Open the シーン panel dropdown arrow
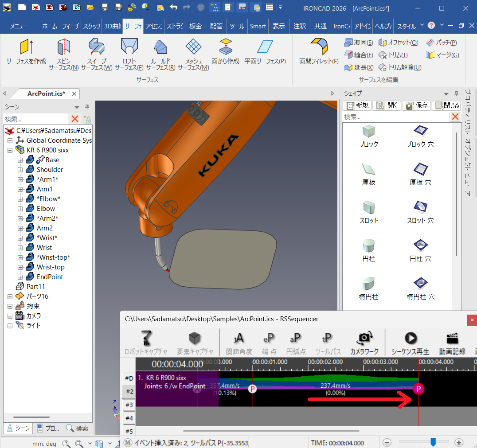 pyautogui.click(x=77, y=107)
